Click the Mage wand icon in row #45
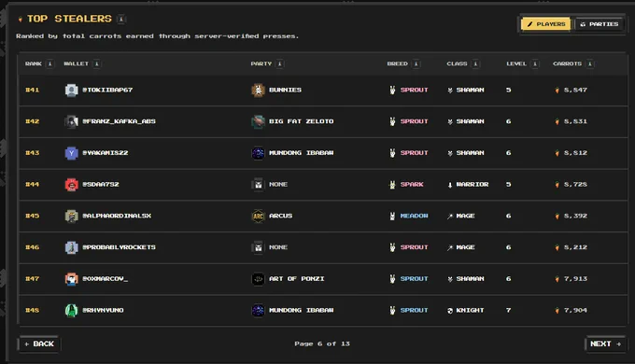This screenshot has height=364, width=635. click(x=450, y=217)
